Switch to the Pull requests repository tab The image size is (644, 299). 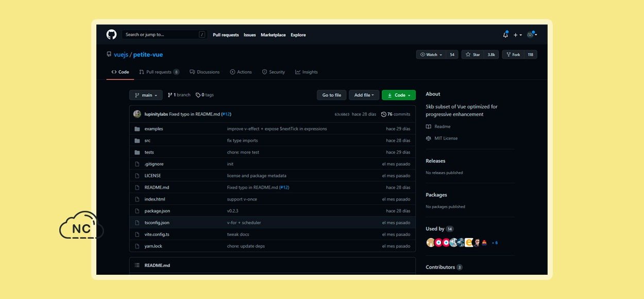pos(158,72)
